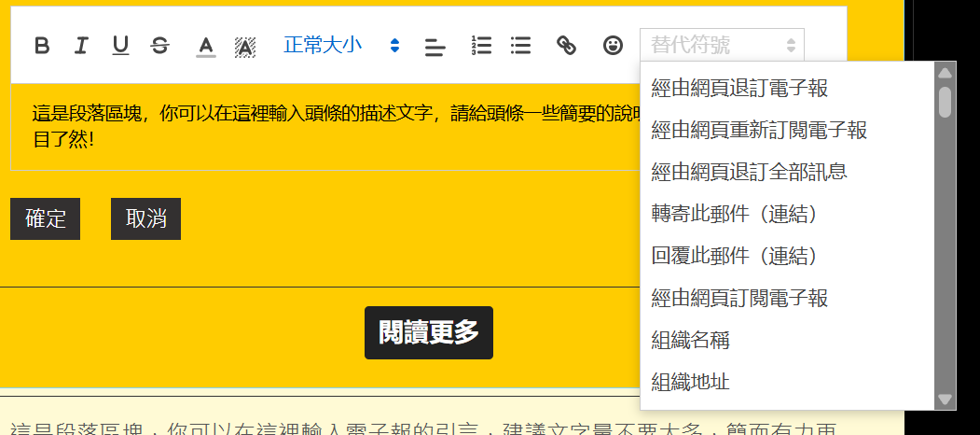Toggle bold formatting in the editor toolbar
The width and height of the screenshot is (980, 435).
pos(42,45)
